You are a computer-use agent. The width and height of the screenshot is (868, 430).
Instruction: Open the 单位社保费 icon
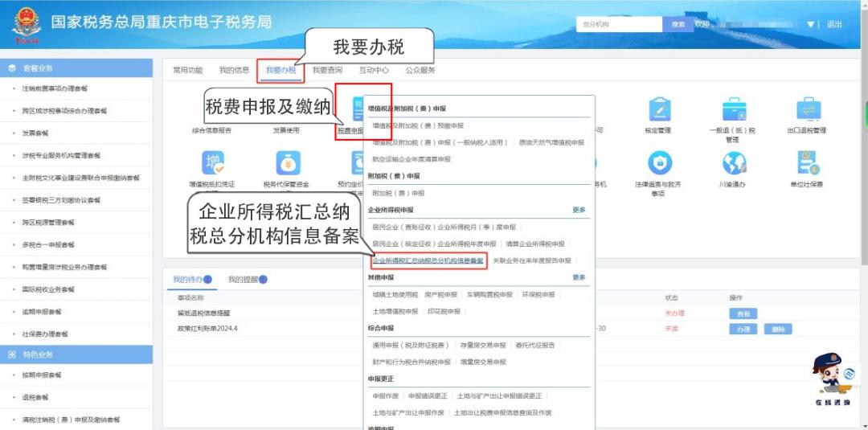point(806,164)
